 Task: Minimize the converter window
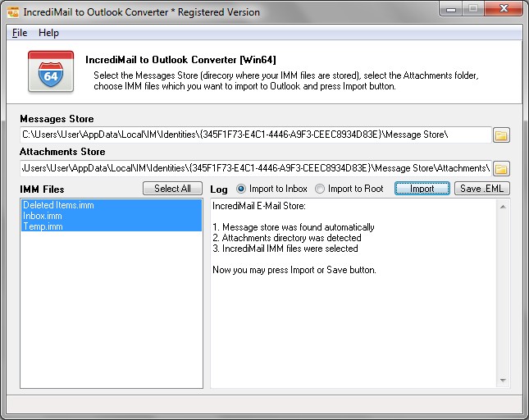click(x=451, y=9)
